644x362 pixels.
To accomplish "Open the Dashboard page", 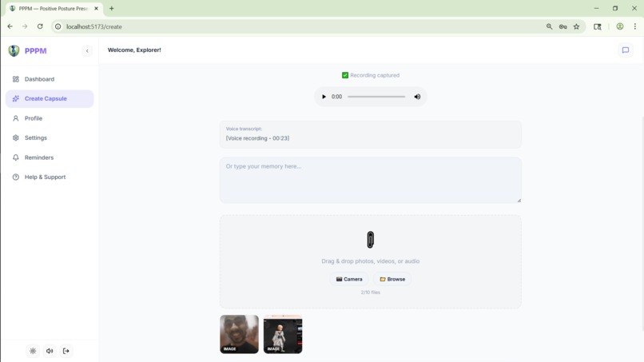I will (50, 79).
